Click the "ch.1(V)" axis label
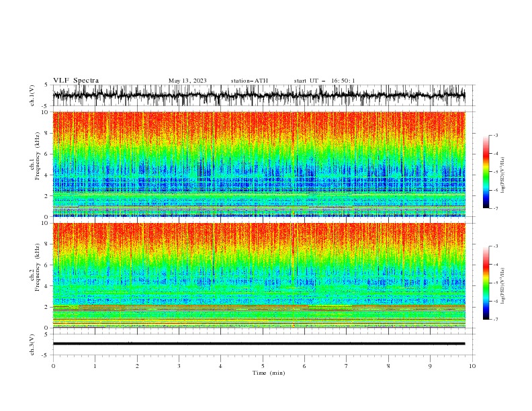The width and height of the screenshot is (532, 411). click(x=32, y=95)
